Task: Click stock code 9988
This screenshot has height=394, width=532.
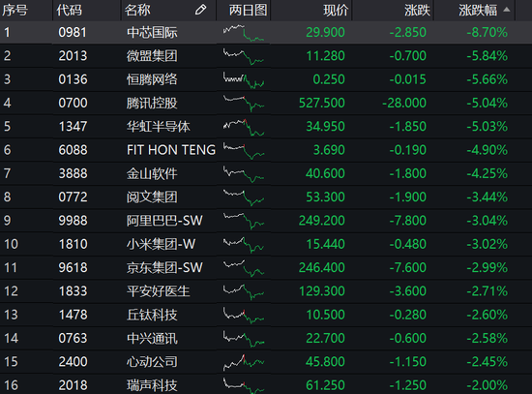Action: coord(73,221)
